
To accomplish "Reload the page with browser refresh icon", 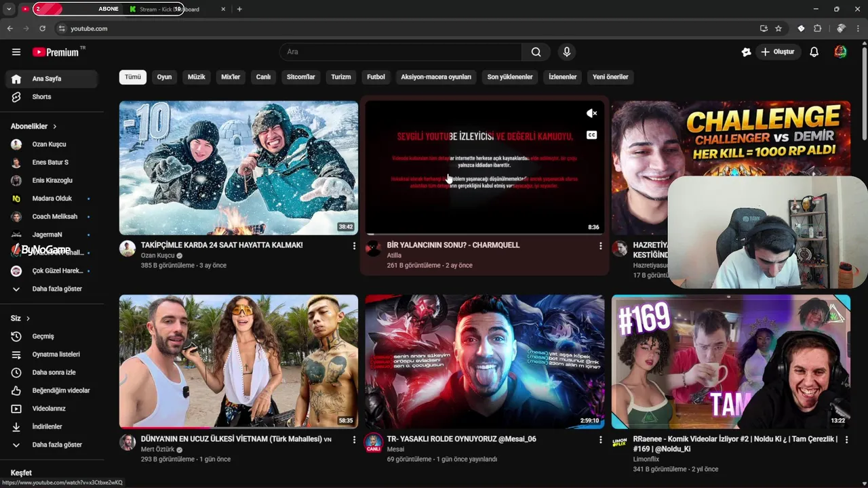I will pyautogui.click(x=43, y=28).
